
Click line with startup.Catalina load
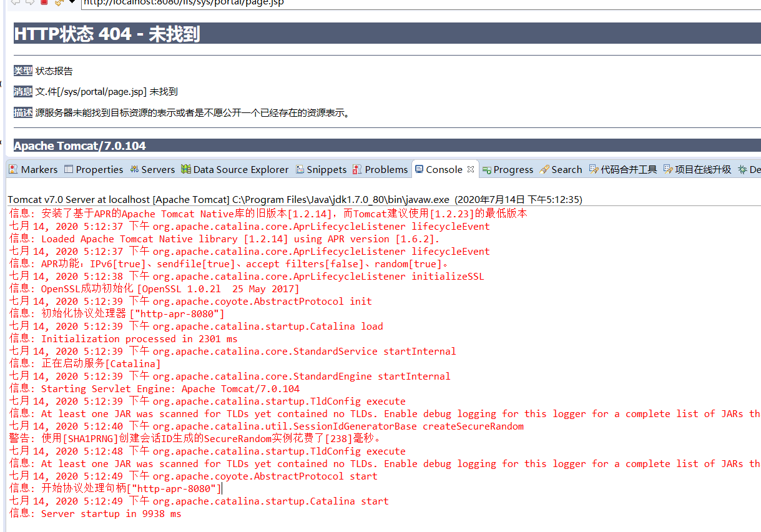point(196,326)
